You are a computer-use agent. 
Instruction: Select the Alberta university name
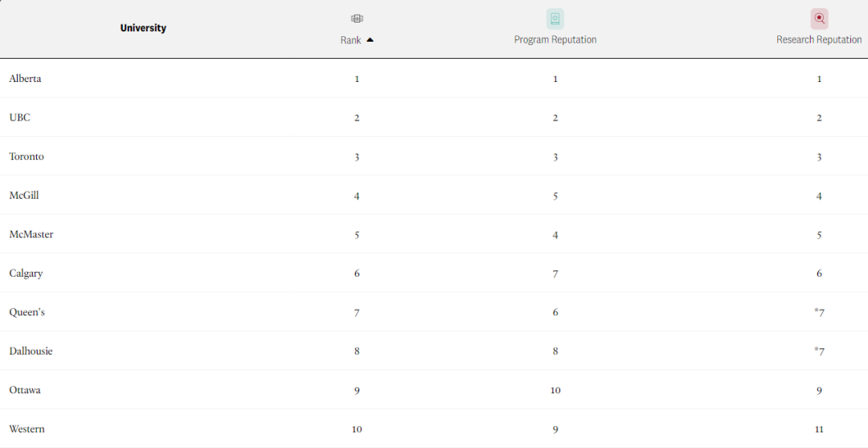point(26,79)
